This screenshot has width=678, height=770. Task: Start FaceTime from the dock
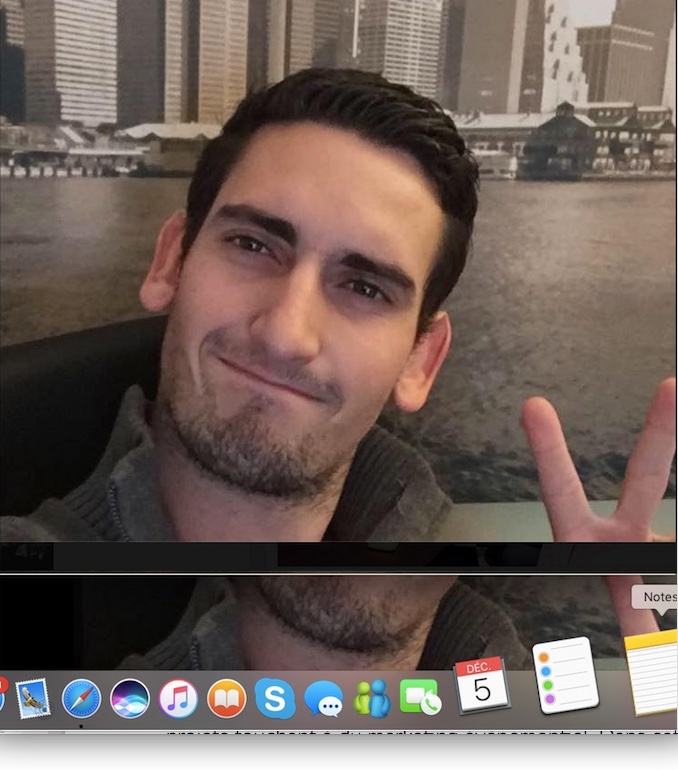(x=420, y=697)
